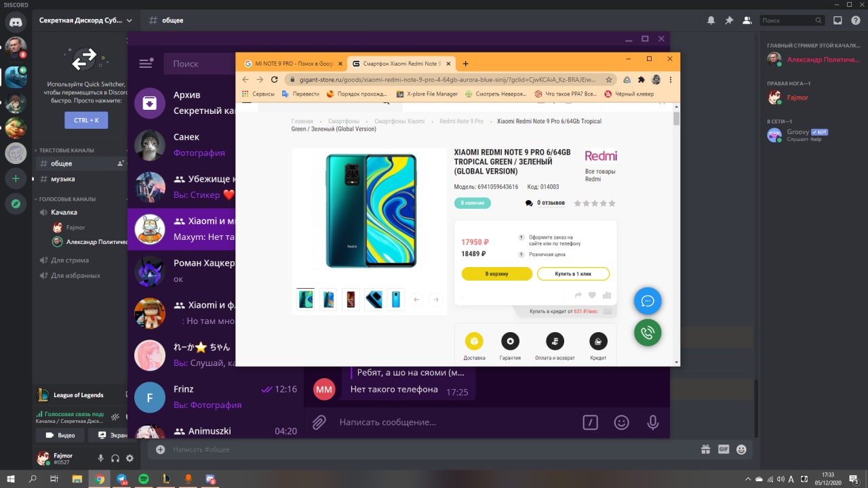Click the Смартфоны Xiaomi breadcrumb
The height and width of the screenshot is (488, 868).
click(399, 121)
